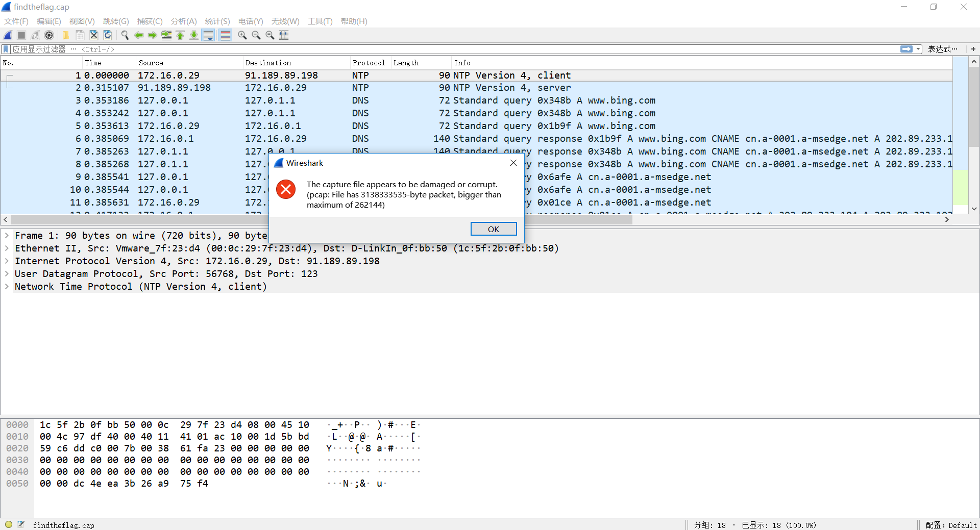Click the 表达式 expression button
Viewport: 980px width, 530px height.
click(x=942, y=49)
